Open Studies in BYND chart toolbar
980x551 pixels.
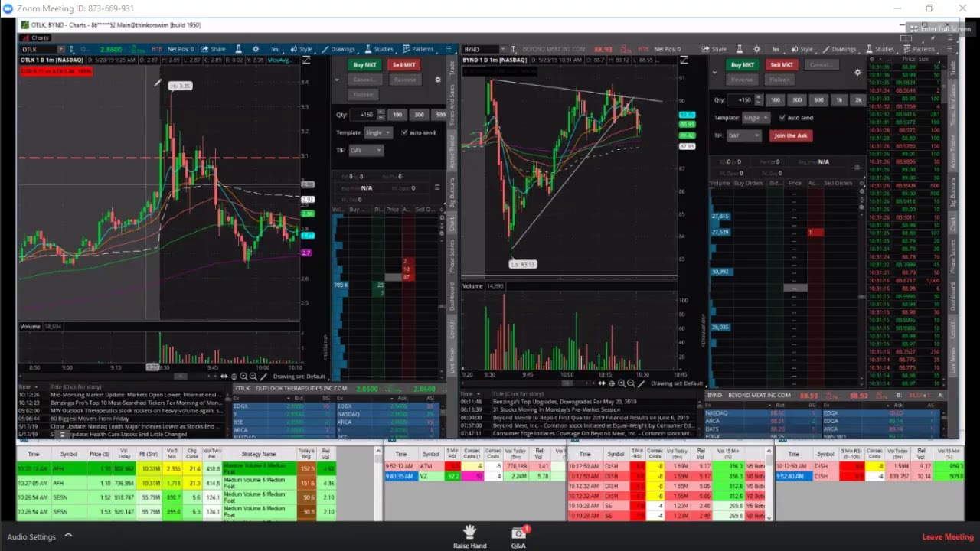click(880, 49)
